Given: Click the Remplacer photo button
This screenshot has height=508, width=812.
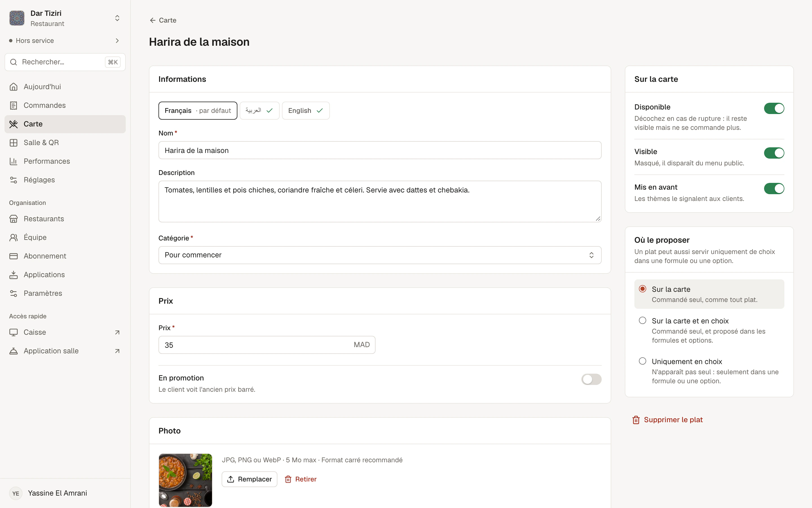Looking at the screenshot, I should (249, 479).
